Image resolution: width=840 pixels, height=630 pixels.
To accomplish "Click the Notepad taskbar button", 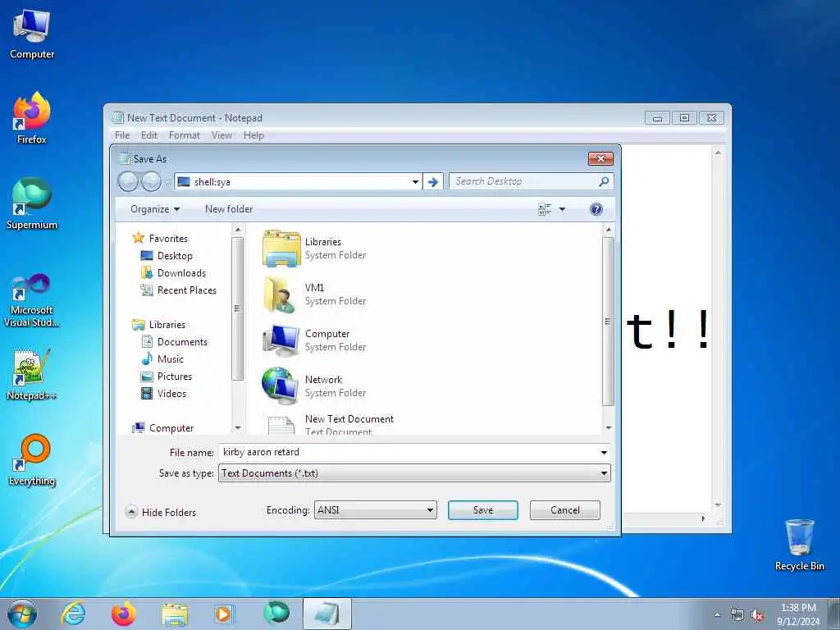I will (327, 614).
